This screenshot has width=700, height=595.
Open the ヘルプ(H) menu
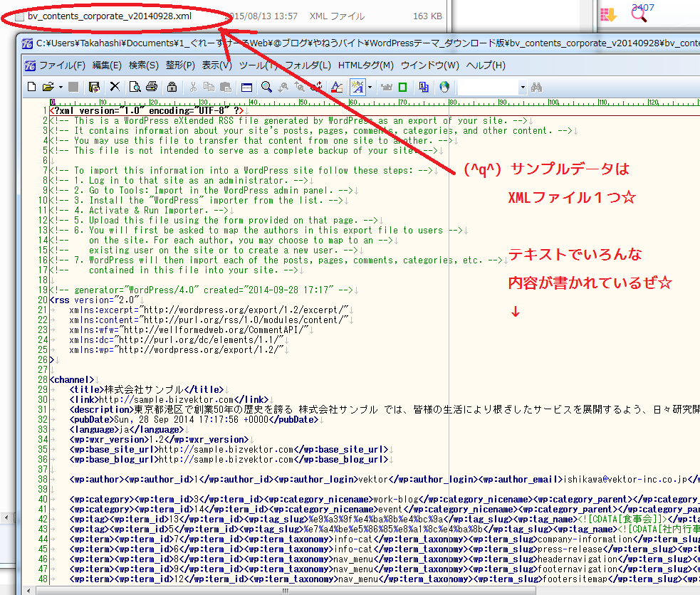click(x=486, y=65)
